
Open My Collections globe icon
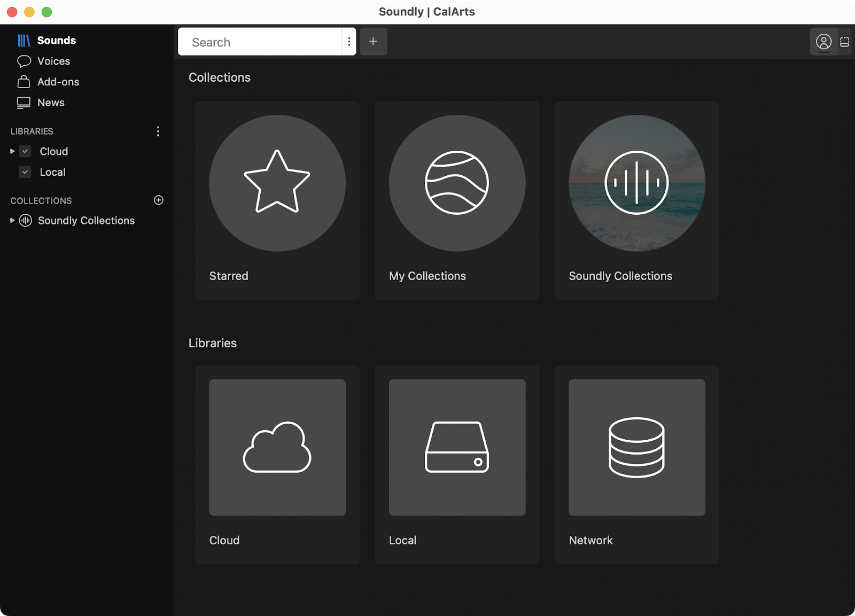(457, 183)
